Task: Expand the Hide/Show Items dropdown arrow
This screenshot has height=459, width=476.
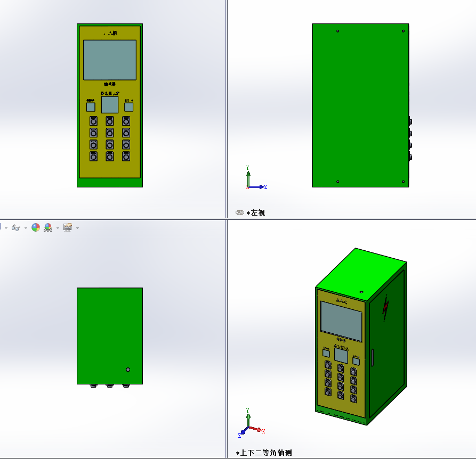Action: (26, 228)
